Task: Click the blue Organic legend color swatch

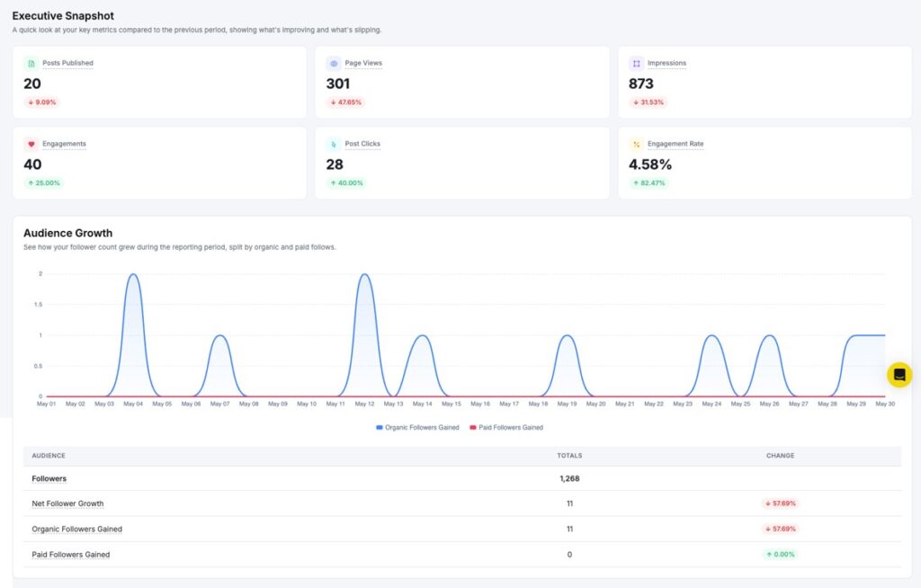Action: (380, 428)
